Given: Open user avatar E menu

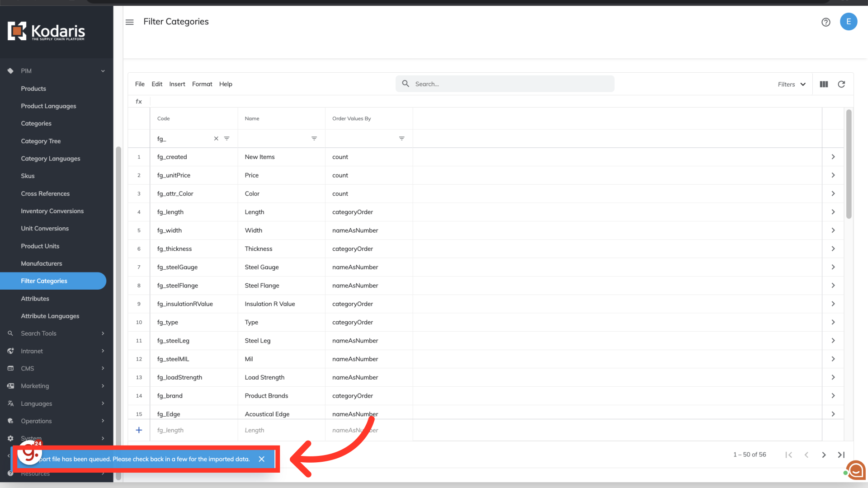Looking at the screenshot, I should 848,22.
